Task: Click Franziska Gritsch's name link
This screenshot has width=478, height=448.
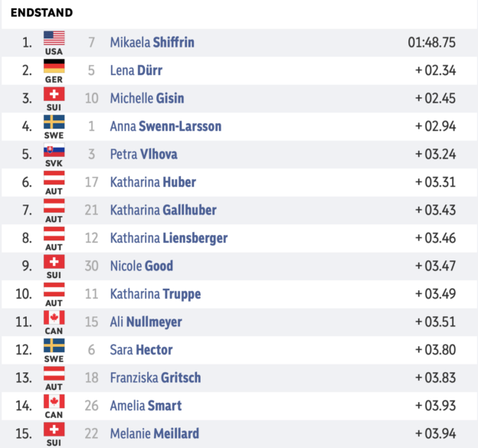Action: (x=156, y=378)
